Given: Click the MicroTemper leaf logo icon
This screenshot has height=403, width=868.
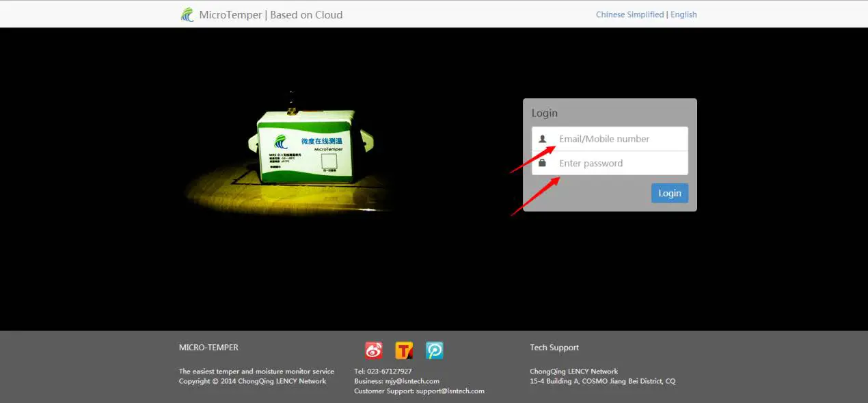Looking at the screenshot, I should click(x=187, y=14).
